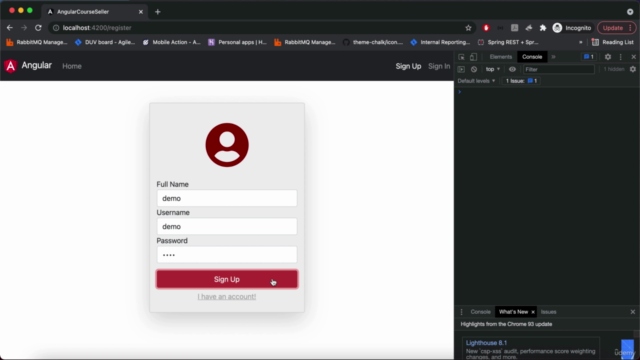The image size is (640, 360).
Task: Open the Issues drawer tab
Action: (549, 312)
